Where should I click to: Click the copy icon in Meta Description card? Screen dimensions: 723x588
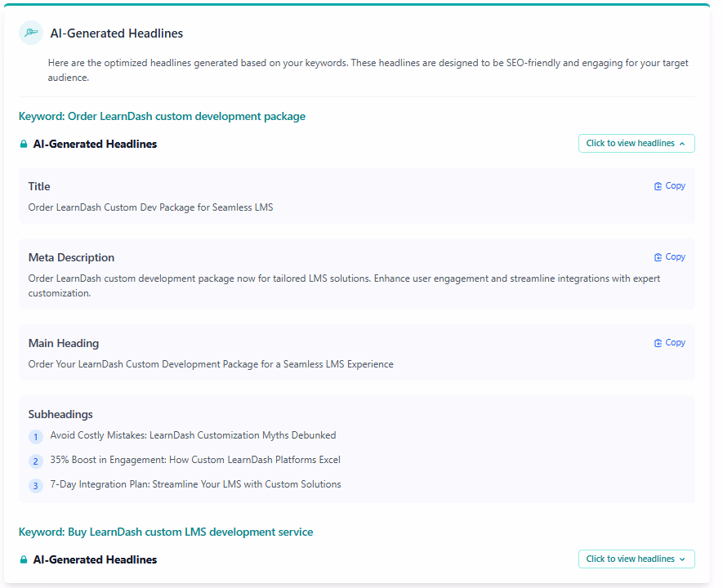coord(658,257)
